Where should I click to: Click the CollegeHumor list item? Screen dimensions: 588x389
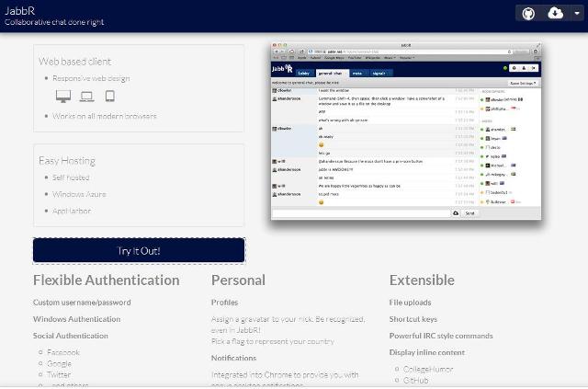428,369
